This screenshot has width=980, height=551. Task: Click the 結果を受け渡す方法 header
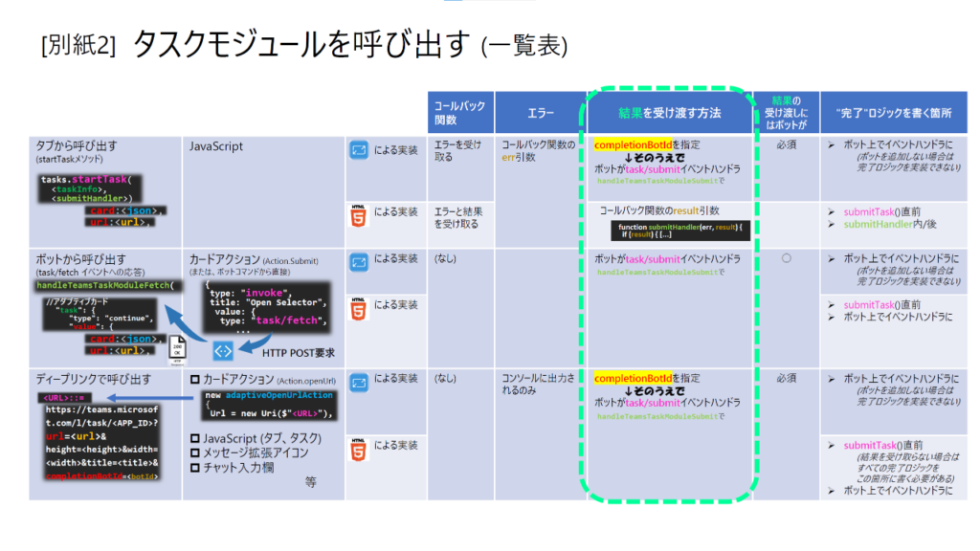pos(669,113)
